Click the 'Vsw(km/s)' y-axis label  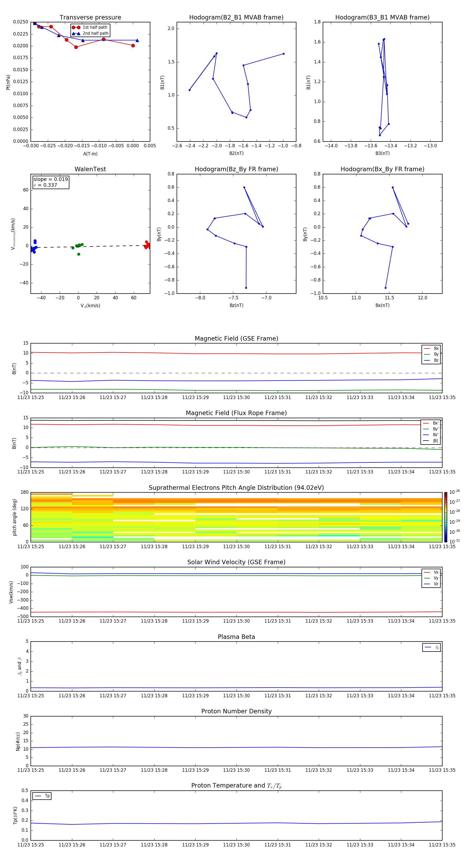pyautogui.click(x=11, y=592)
